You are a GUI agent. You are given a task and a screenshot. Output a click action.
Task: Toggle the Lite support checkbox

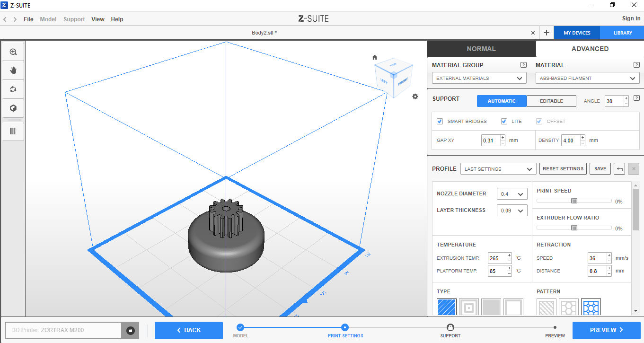(x=504, y=121)
